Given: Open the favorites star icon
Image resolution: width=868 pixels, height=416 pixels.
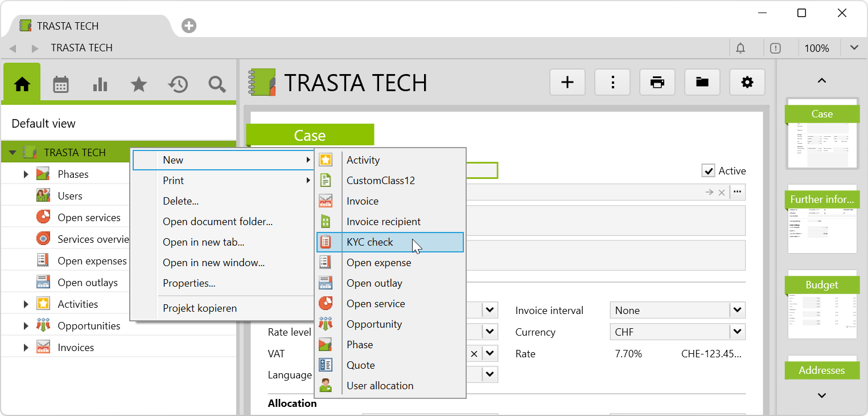Looking at the screenshot, I should (x=139, y=84).
